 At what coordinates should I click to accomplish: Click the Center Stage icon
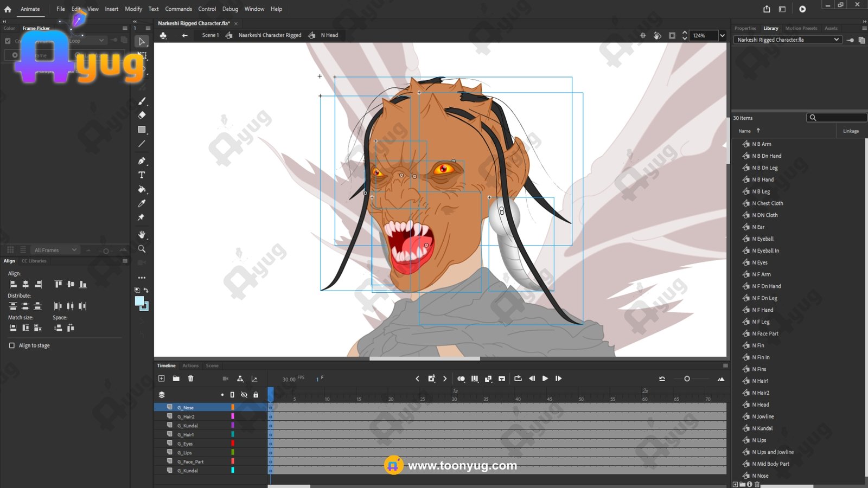pyautogui.click(x=643, y=35)
